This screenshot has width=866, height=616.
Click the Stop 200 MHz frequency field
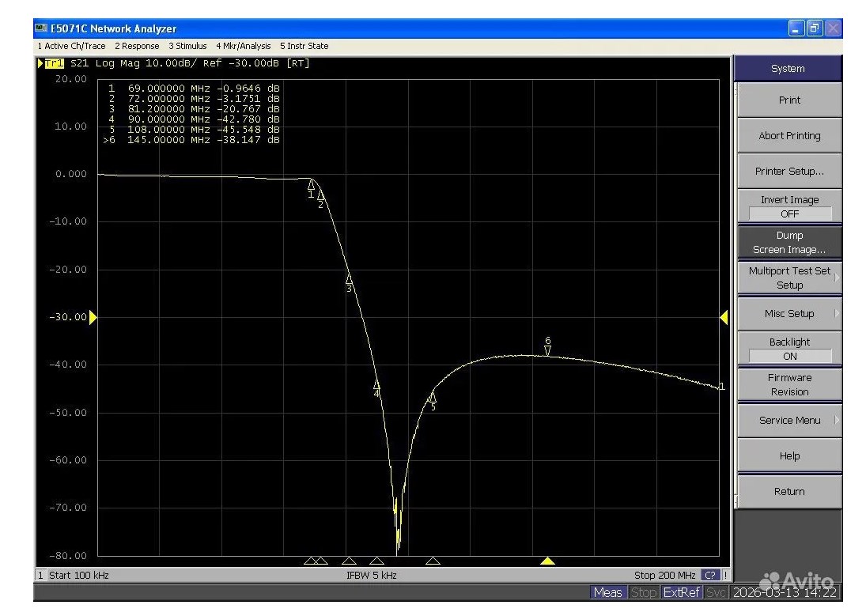[664, 576]
